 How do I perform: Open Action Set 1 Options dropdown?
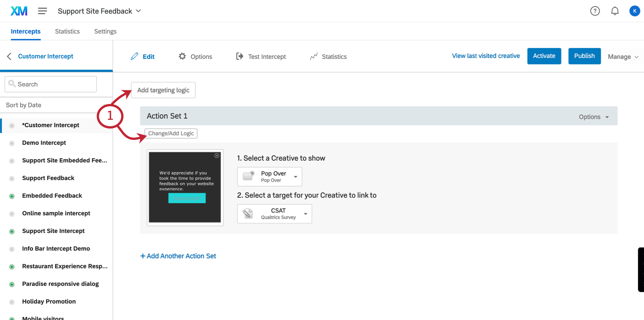(594, 117)
